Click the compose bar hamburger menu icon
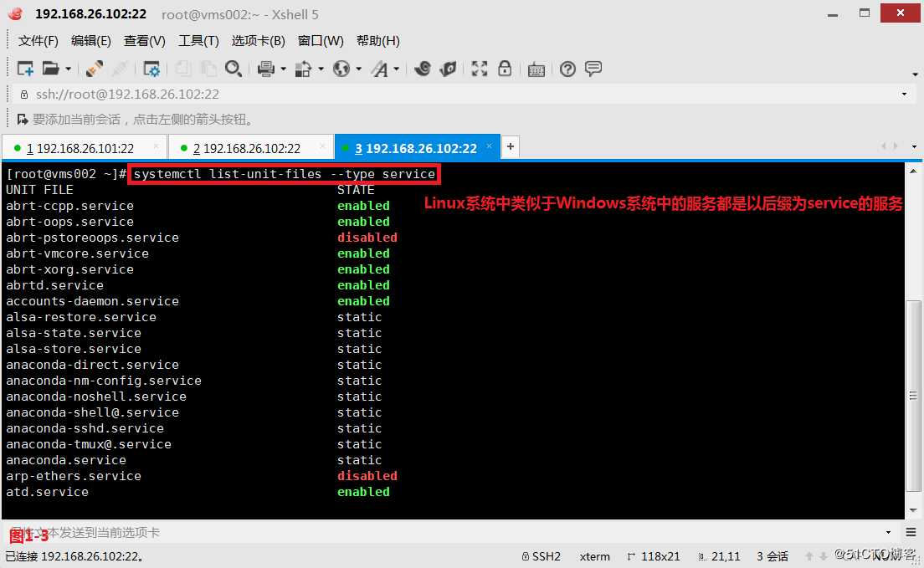This screenshot has height=568, width=924. point(911,532)
